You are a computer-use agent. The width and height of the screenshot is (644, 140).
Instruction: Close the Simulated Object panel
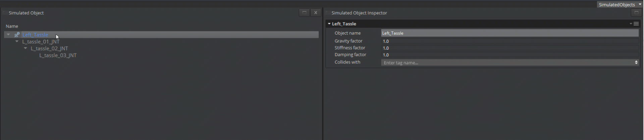tap(316, 13)
